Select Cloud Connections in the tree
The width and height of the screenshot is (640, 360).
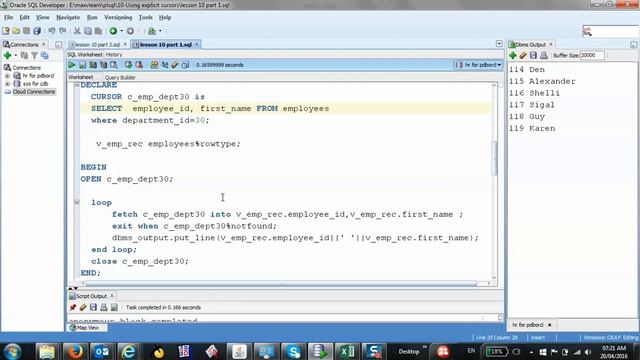coord(33,92)
